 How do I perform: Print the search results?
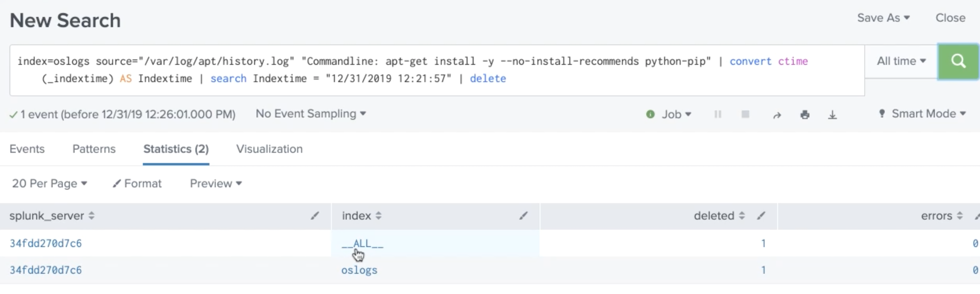coord(805,115)
